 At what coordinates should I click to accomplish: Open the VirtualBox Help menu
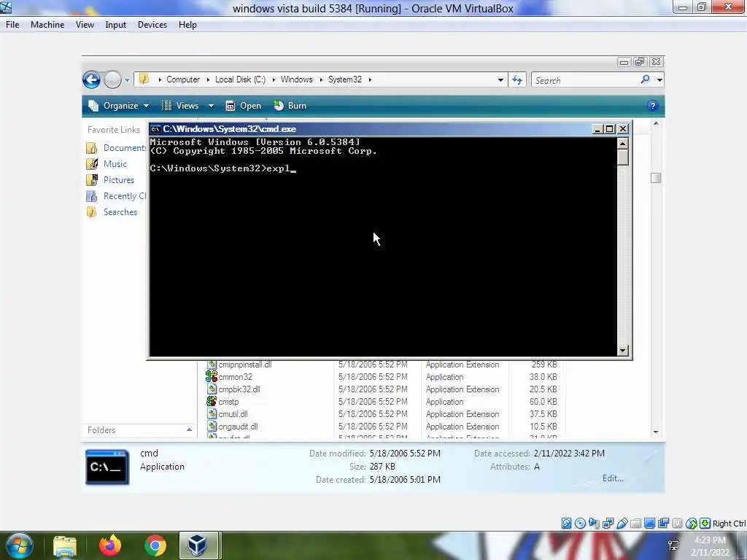point(187,25)
